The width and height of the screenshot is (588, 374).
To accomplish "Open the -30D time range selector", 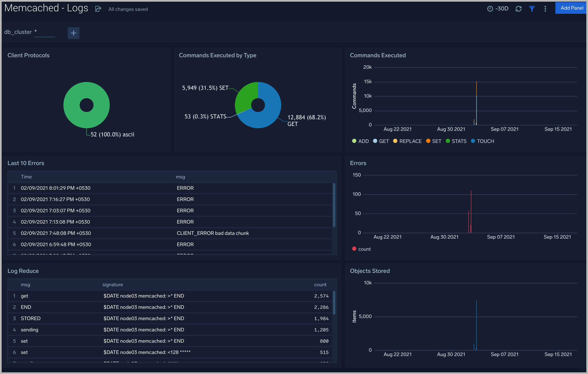I will pos(502,8).
